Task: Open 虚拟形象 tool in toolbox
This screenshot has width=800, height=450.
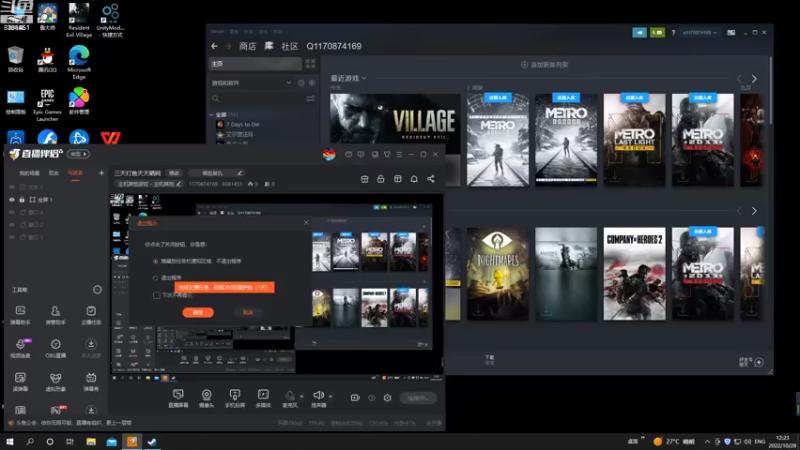Action: (56, 382)
